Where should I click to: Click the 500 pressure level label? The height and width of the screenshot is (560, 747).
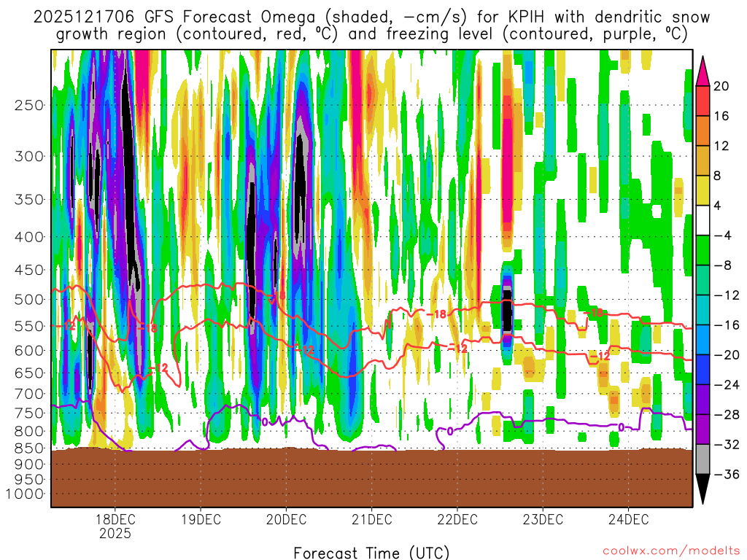click(29, 300)
